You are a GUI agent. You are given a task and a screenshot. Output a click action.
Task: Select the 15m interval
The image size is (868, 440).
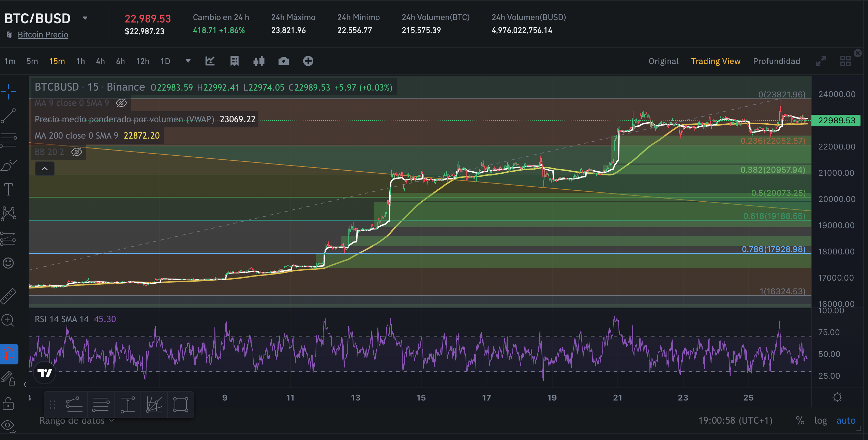click(x=57, y=61)
